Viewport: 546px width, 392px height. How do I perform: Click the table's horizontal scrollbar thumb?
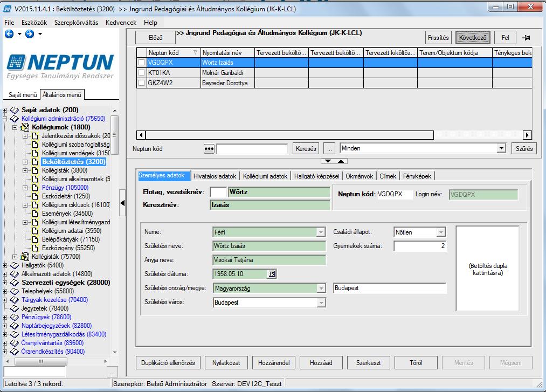[289, 135]
